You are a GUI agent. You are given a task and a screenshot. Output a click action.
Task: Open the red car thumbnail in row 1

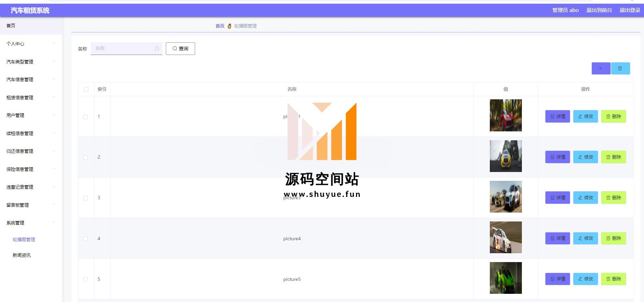click(x=506, y=115)
